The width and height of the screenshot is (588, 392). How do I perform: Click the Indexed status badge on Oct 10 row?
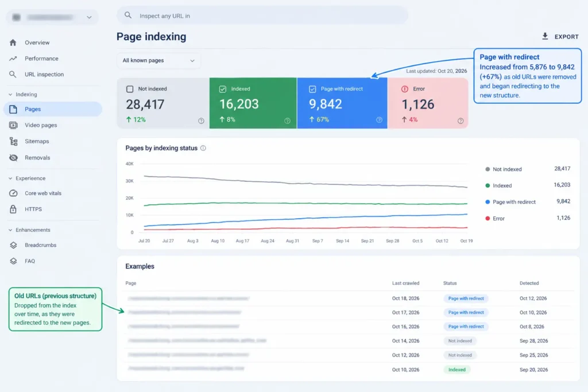point(457,370)
